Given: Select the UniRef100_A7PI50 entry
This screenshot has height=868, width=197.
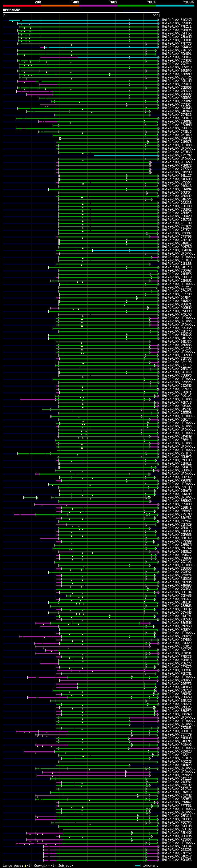Looking at the screenshot, I should pyautogui.click(x=177, y=50).
